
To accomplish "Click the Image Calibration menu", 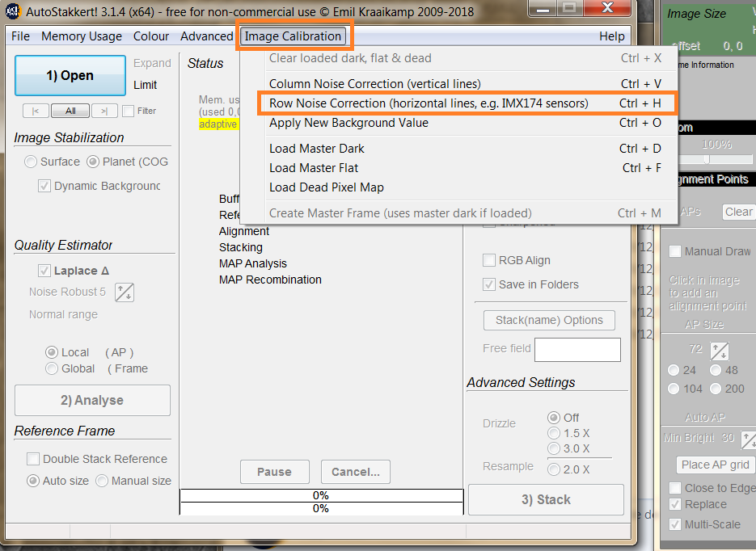I will [293, 36].
